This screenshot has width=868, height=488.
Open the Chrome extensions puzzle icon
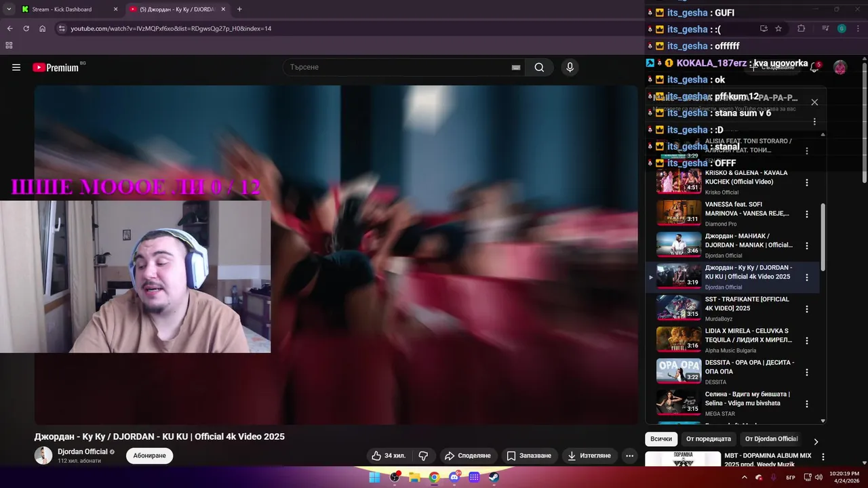[x=801, y=28]
